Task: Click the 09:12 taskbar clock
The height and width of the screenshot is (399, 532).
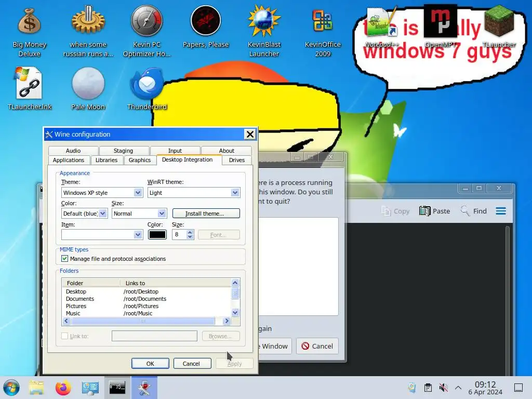Action: [x=485, y=384]
